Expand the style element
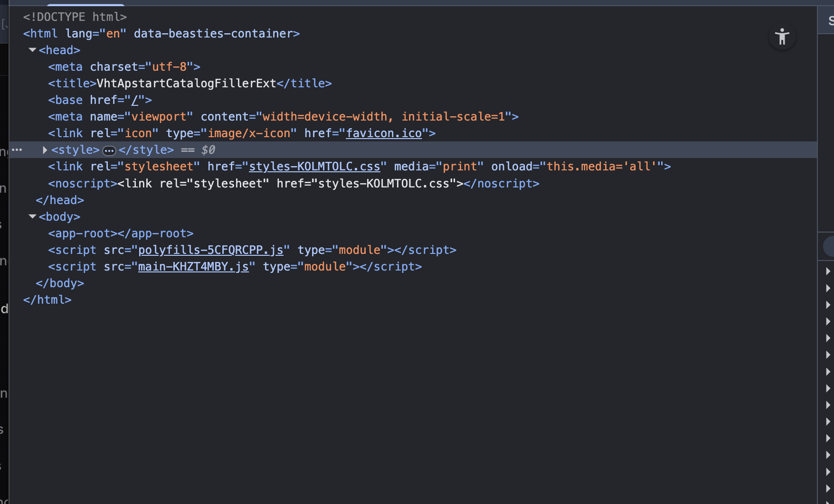Viewport: 834px width, 504px height. pos(45,150)
